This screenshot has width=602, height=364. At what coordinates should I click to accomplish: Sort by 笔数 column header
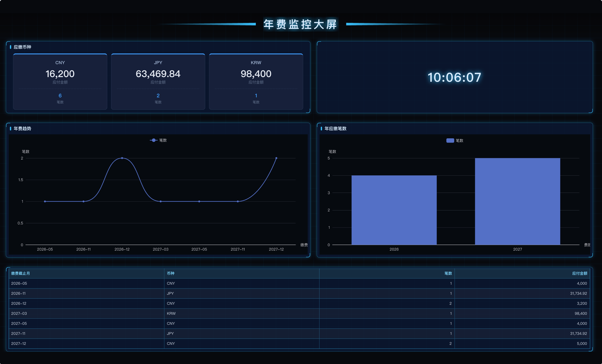coord(448,273)
